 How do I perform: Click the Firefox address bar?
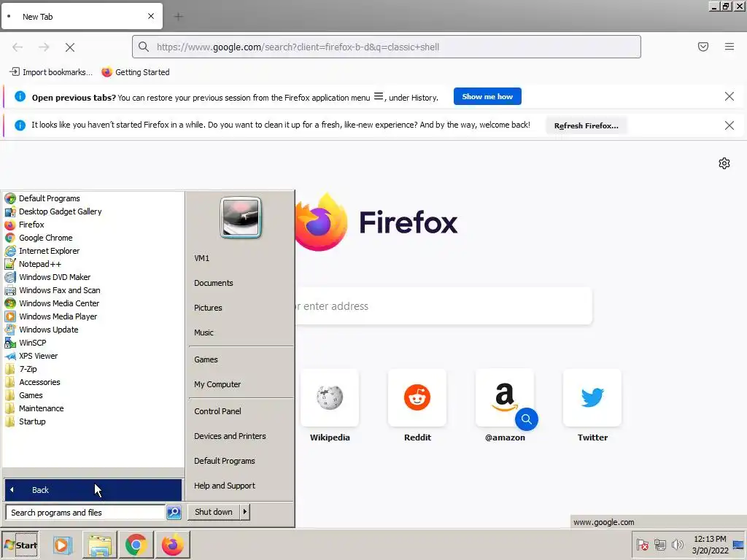(387, 47)
